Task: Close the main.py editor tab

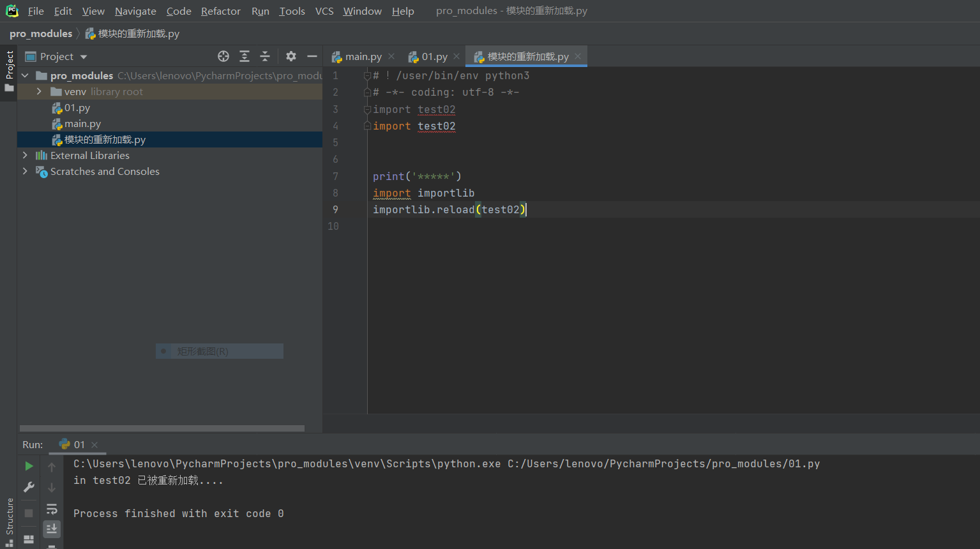Action: (x=391, y=56)
